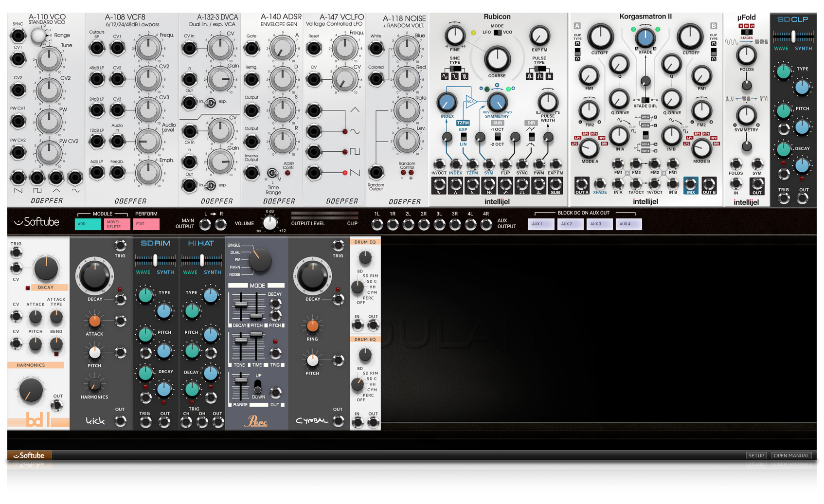Select the MOVE/DELETE module mode
Image resolution: width=824 pixels, height=504 pixels.
click(x=117, y=224)
